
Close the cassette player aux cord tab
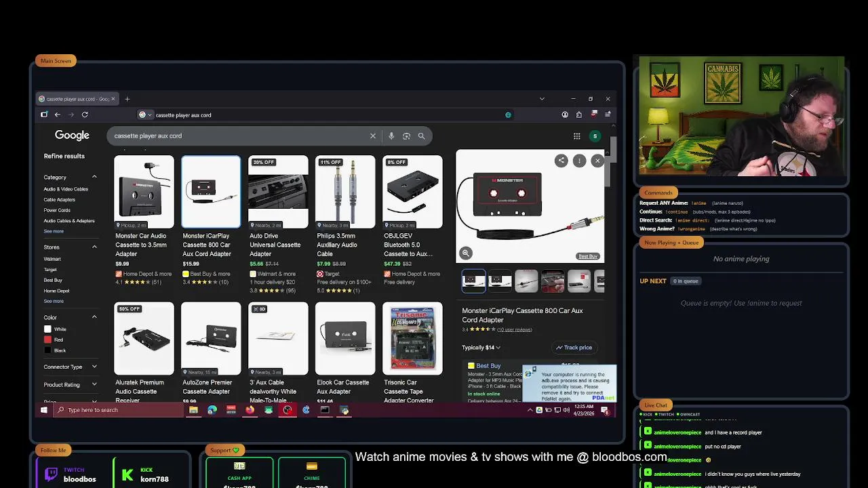tap(113, 99)
